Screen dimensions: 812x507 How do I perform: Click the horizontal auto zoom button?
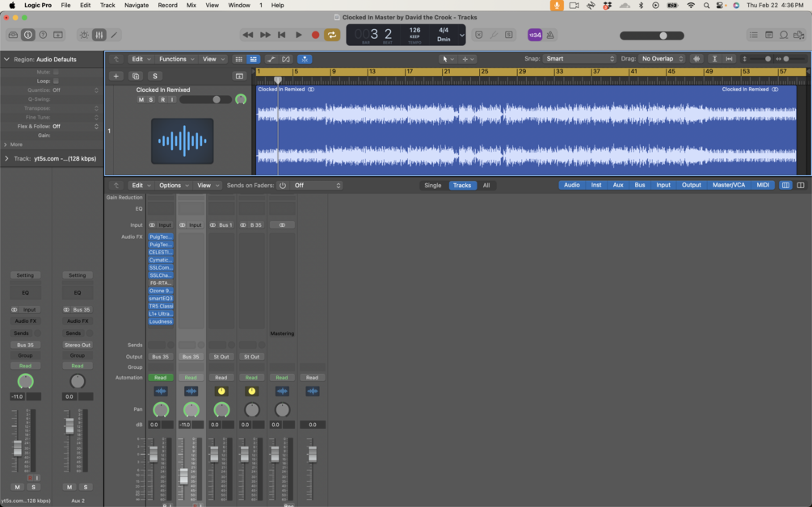click(729, 58)
